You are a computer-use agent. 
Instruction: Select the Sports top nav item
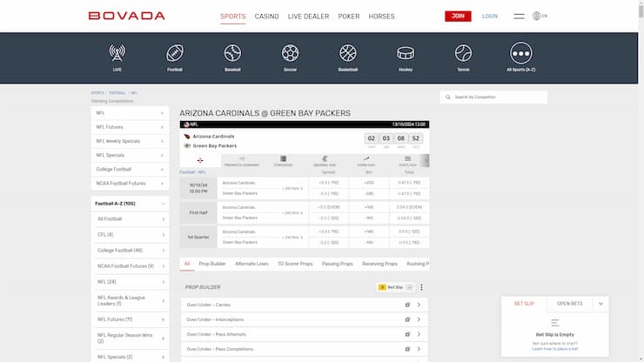click(x=233, y=17)
